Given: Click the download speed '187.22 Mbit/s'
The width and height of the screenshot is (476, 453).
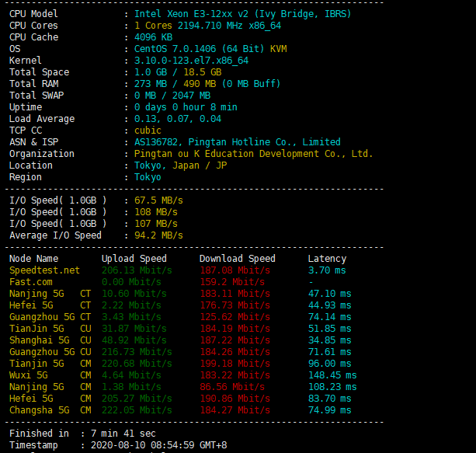Looking at the screenshot, I should [x=235, y=340].
